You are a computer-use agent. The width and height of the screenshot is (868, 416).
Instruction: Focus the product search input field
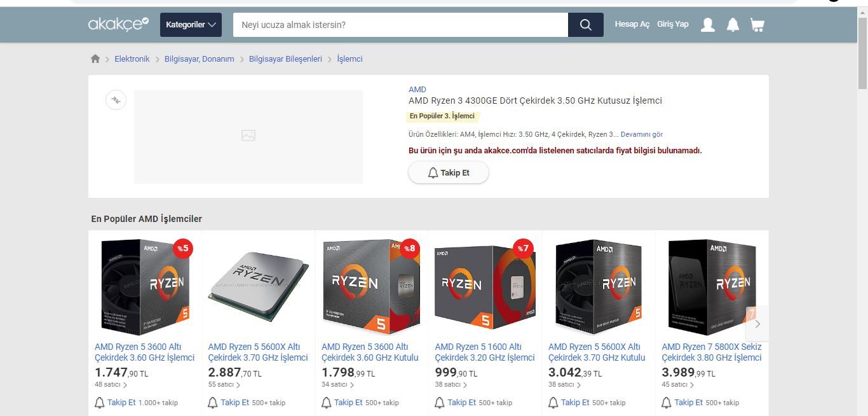coord(400,25)
